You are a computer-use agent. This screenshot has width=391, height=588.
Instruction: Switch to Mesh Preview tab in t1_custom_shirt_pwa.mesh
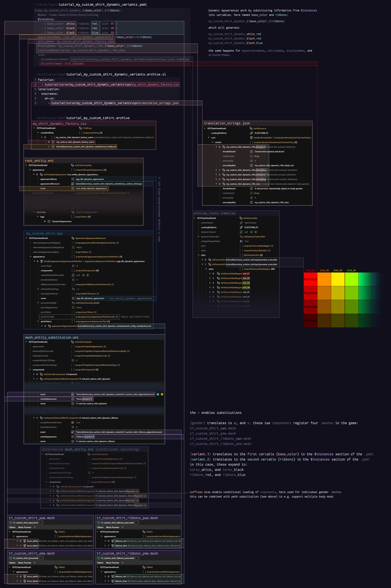click(24, 527)
